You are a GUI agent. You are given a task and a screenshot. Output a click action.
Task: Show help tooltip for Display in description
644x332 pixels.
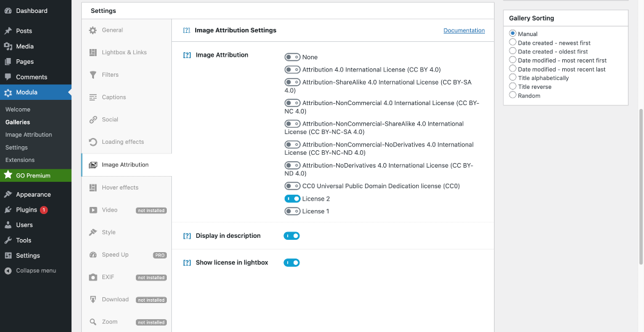point(187,236)
